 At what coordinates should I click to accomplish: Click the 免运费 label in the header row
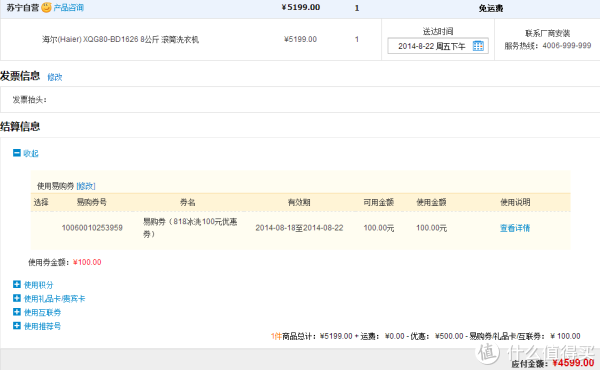pyautogui.click(x=491, y=8)
